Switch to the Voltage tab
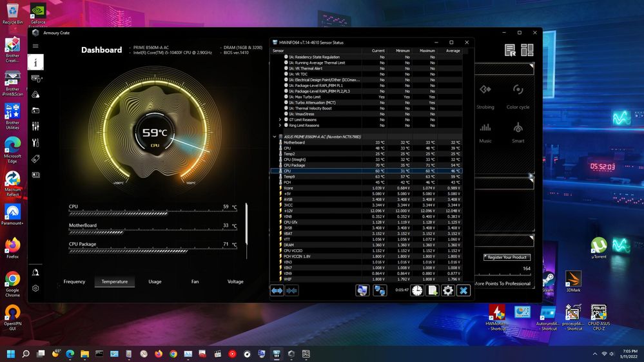This screenshot has width=644, height=362. [x=235, y=281]
